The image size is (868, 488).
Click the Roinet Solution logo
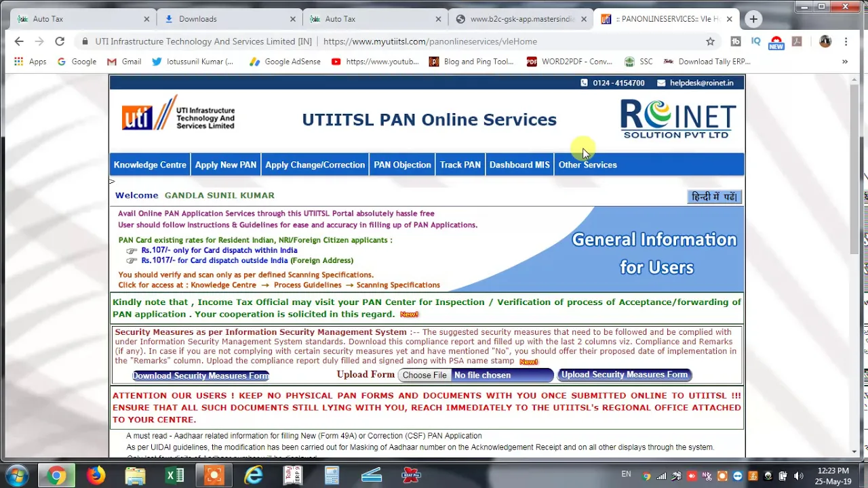[x=678, y=119]
